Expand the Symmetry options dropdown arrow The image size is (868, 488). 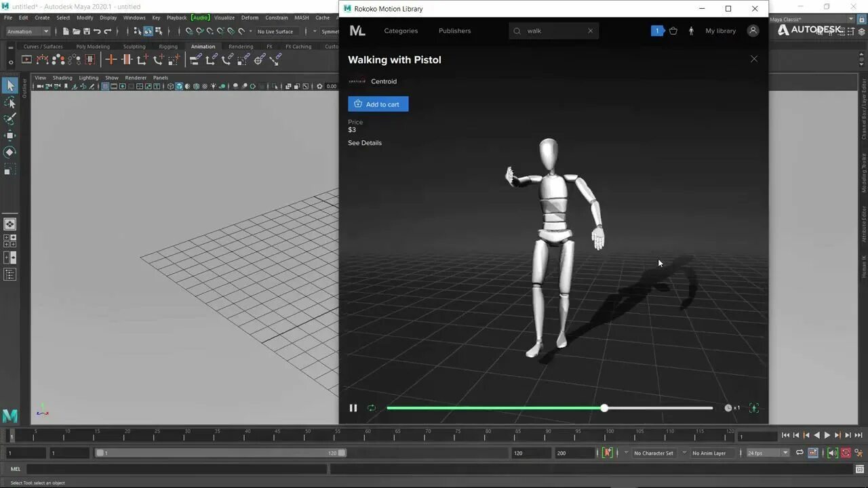314,31
